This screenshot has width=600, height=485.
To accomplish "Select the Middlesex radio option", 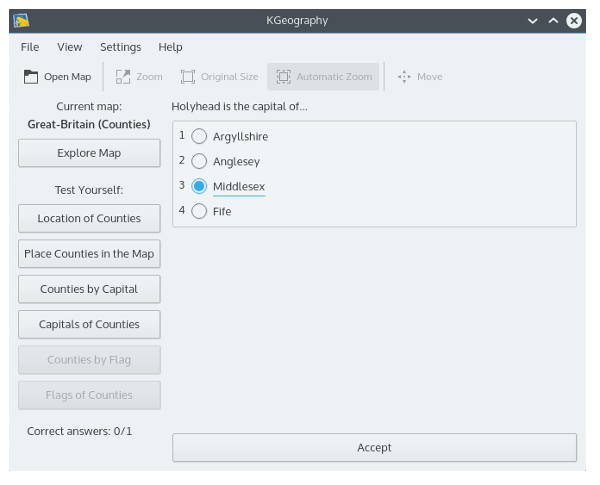I will point(199,186).
